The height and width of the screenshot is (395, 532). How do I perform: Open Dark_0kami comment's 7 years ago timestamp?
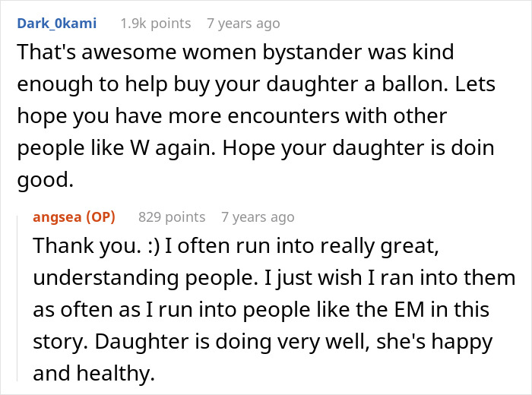[x=243, y=24]
